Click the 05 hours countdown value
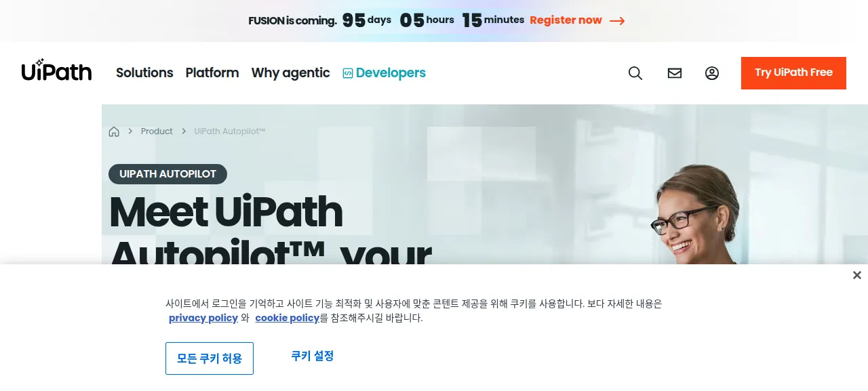868x391 pixels. (x=427, y=20)
